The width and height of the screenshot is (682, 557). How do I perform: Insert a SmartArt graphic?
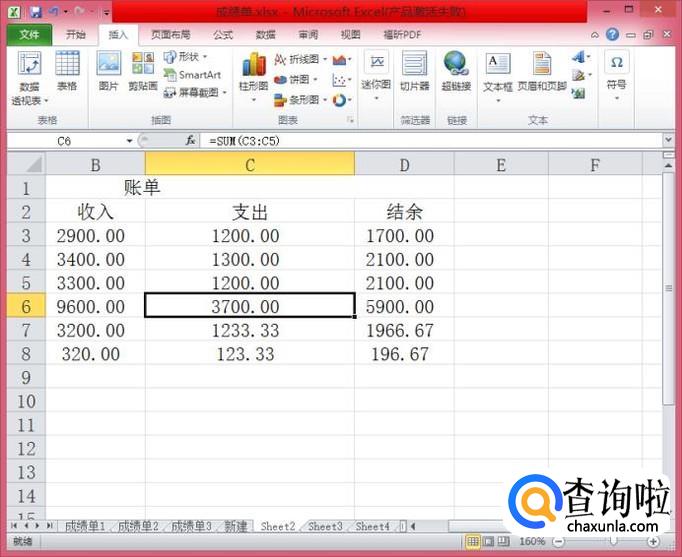coord(192,75)
